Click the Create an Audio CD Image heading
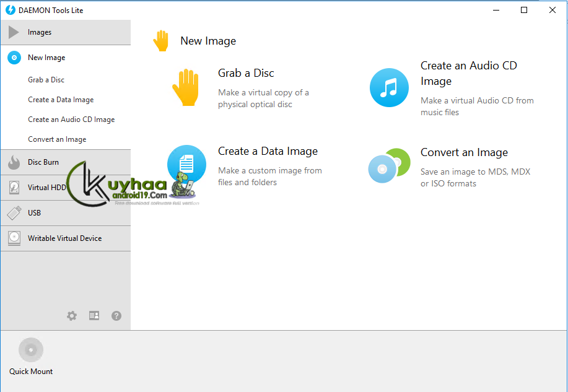The image size is (568, 392). 469,73
